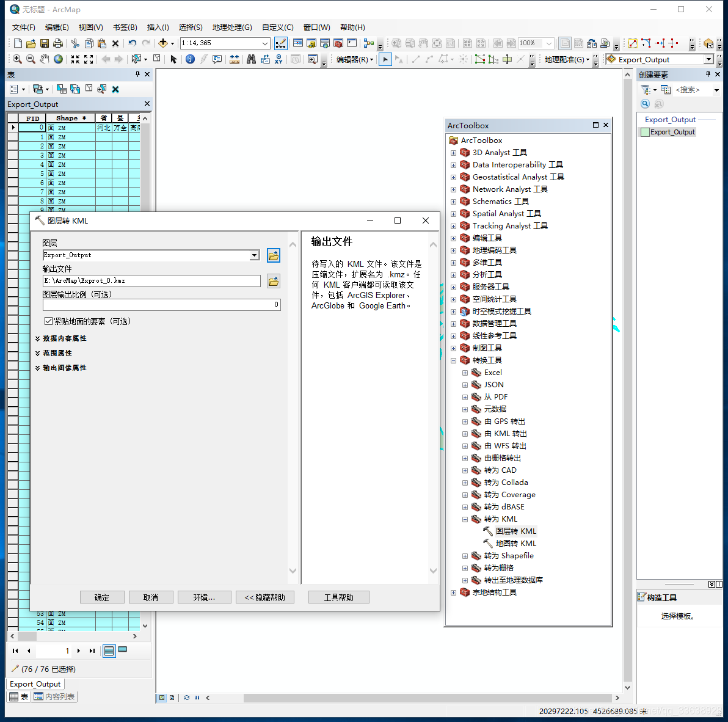Click the Go To XY icon
The width and height of the screenshot is (728, 722).
278,59
